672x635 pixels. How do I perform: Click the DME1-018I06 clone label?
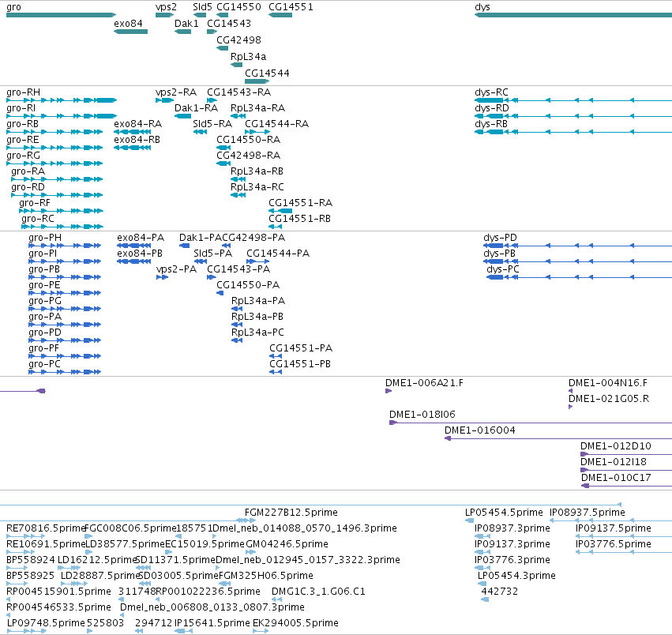click(422, 415)
